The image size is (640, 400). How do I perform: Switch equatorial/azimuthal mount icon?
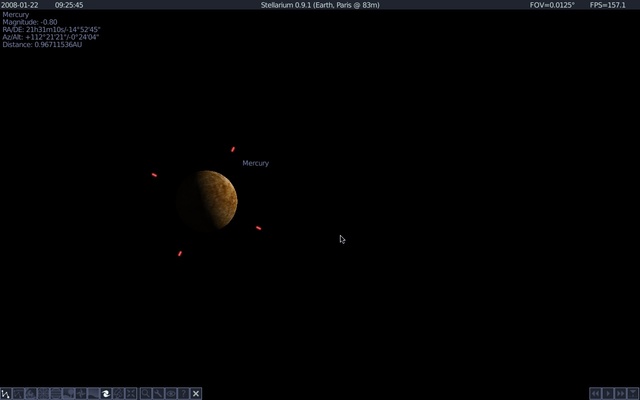point(118,393)
